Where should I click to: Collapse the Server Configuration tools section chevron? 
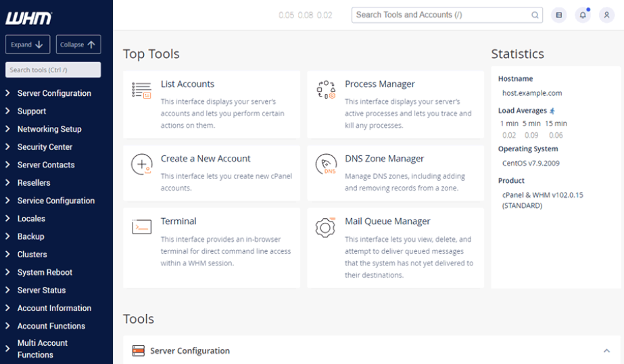click(606, 350)
